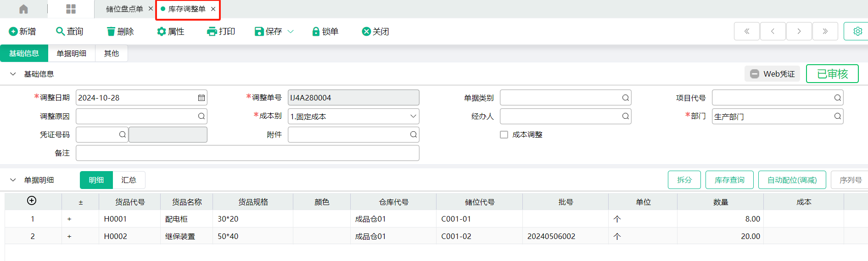Click the 查询 search toolbar icon

[60, 32]
